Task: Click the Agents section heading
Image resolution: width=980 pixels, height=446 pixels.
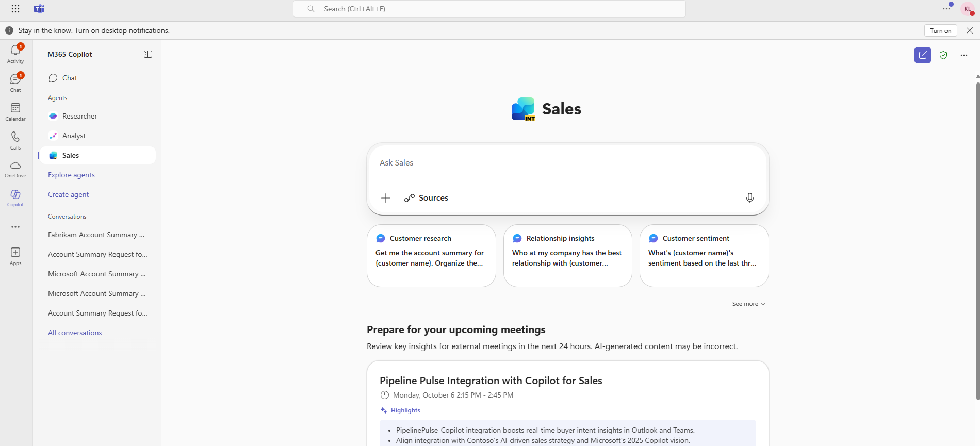Action: (57, 98)
